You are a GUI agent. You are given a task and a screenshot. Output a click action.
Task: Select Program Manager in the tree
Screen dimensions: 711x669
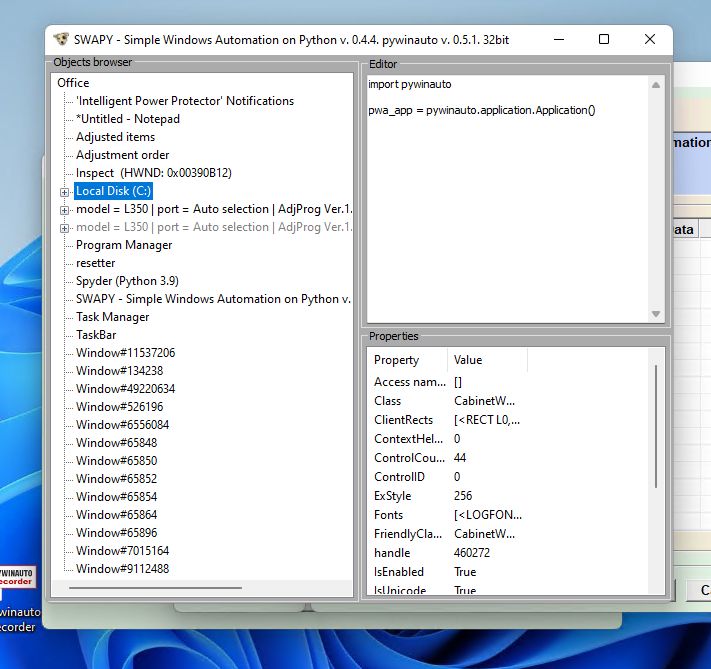pos(124,245)
